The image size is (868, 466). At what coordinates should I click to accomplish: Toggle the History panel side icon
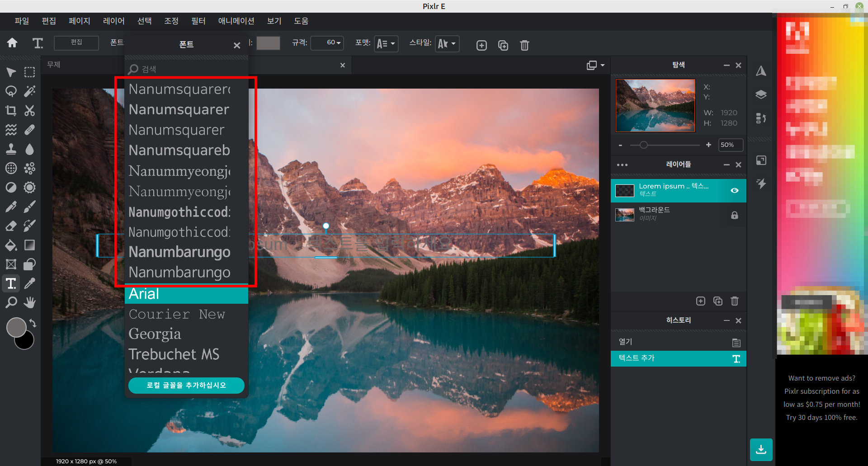coord(761,118)
